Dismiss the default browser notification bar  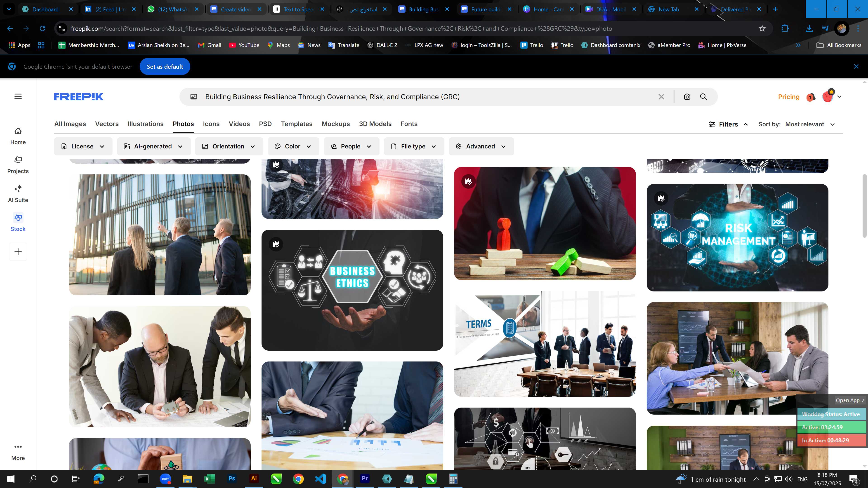tap(856, 67)
